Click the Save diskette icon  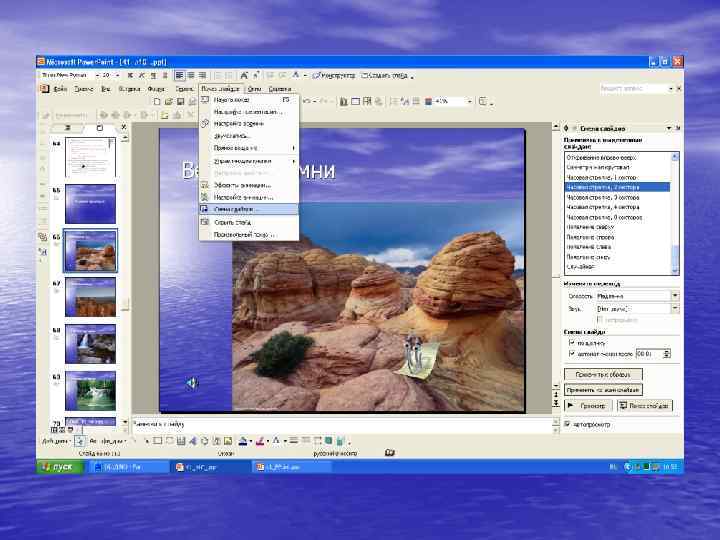[180, 101]
